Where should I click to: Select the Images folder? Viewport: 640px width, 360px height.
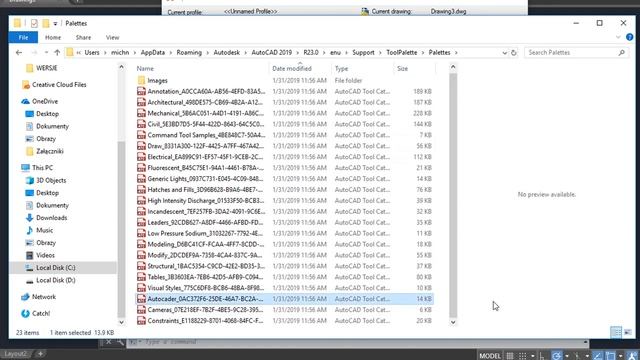click(157, 81)
